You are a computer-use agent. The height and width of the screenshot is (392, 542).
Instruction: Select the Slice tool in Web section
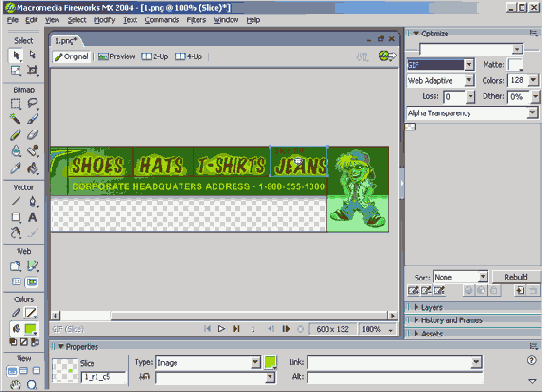click(32, 266)
